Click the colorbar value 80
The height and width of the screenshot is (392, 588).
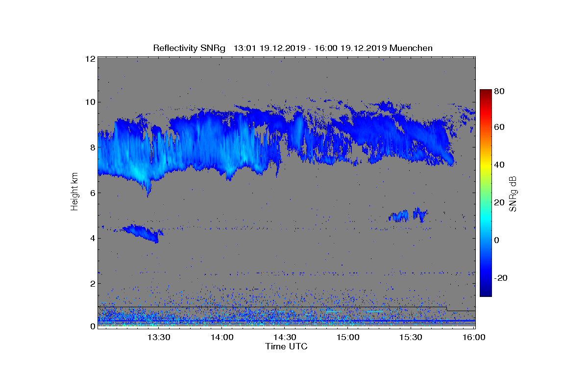click(500, 91)
